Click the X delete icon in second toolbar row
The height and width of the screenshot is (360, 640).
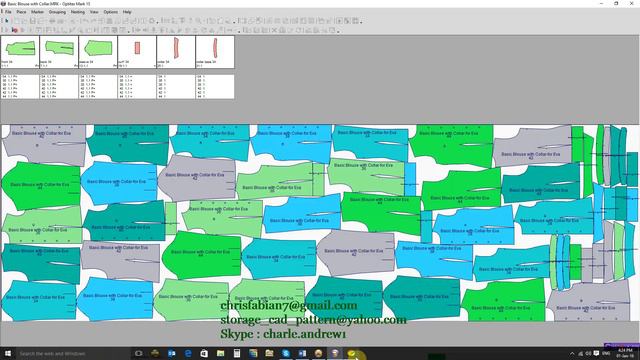click(x=274, y=30)
